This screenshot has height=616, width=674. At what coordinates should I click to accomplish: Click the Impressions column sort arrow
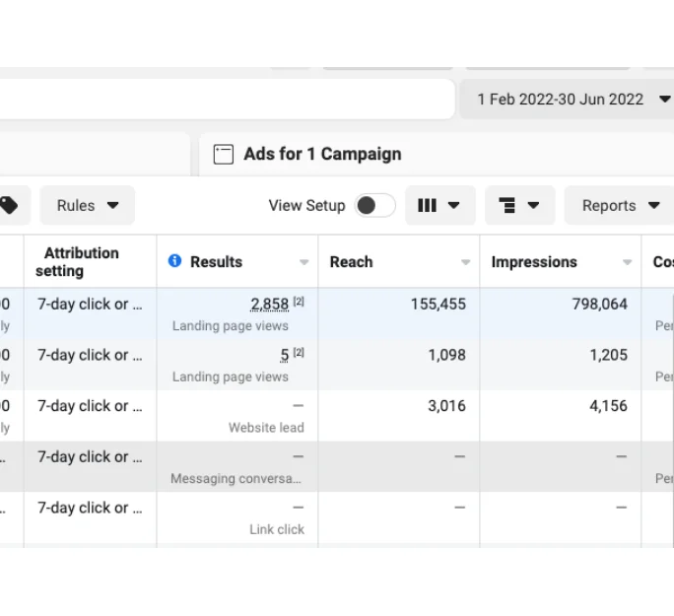(x=627, y=262)
